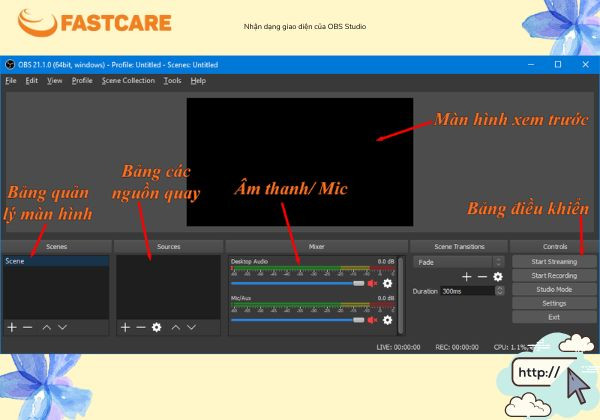600x420 pixels.
Task: Click the OBS logo in title bar
Action: (x=10, y=65)
